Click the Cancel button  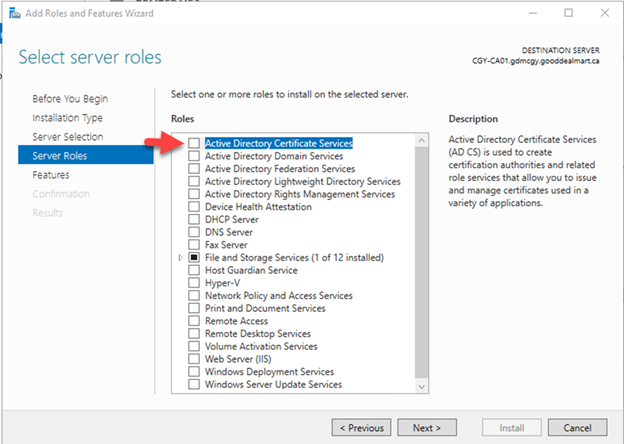click(577, 428)
